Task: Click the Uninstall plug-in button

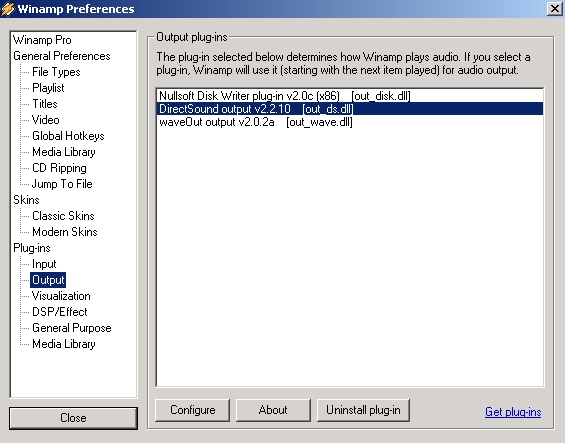Action: click(363, 410)
